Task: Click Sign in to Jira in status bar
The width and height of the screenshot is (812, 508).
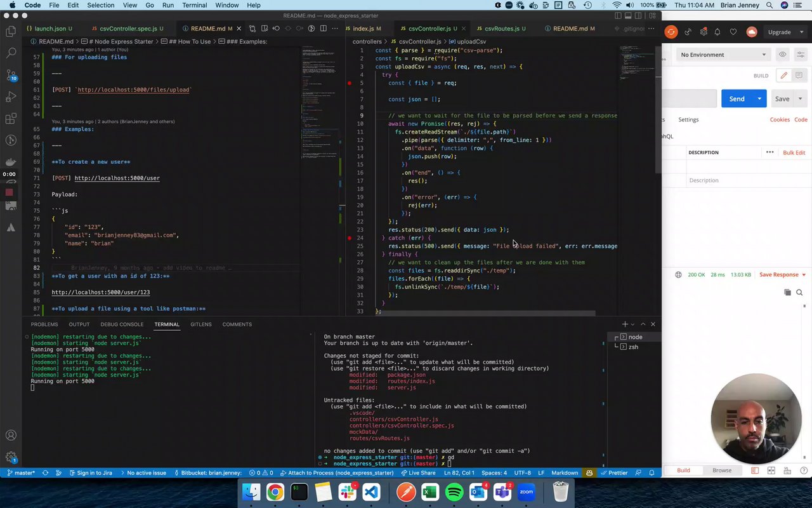Action: (90, 472)
